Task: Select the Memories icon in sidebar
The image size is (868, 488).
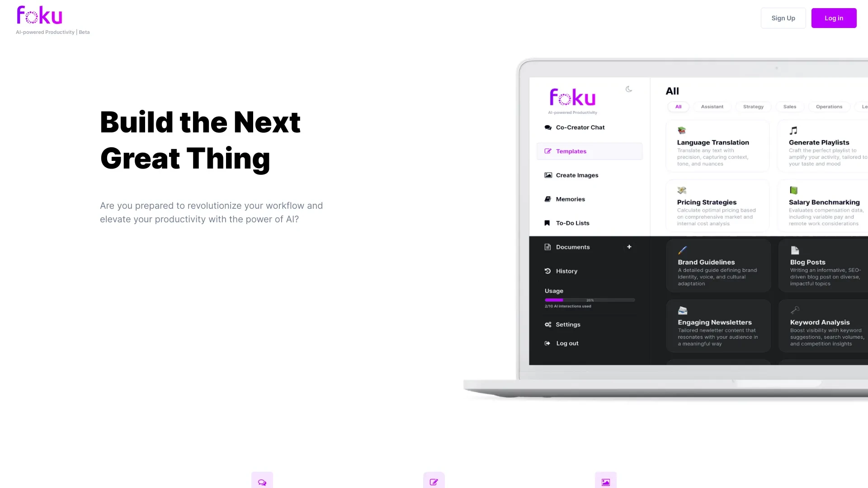Action: tap(548, 199)
